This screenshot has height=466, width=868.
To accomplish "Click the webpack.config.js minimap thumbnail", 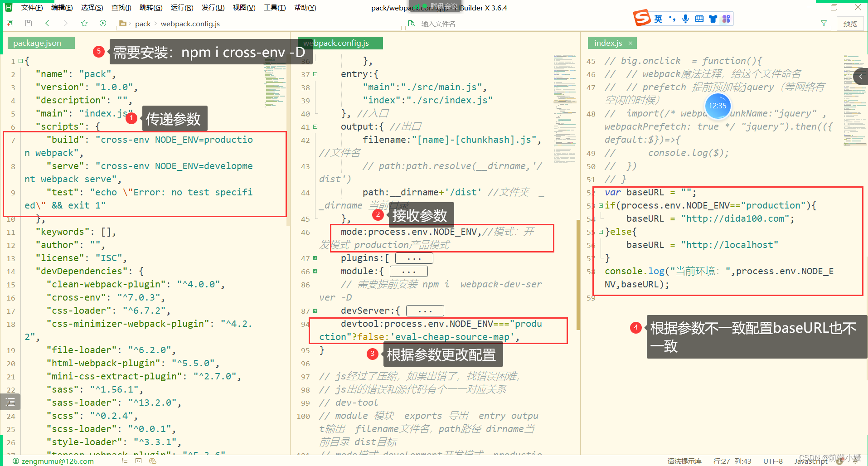I will 565,109.
